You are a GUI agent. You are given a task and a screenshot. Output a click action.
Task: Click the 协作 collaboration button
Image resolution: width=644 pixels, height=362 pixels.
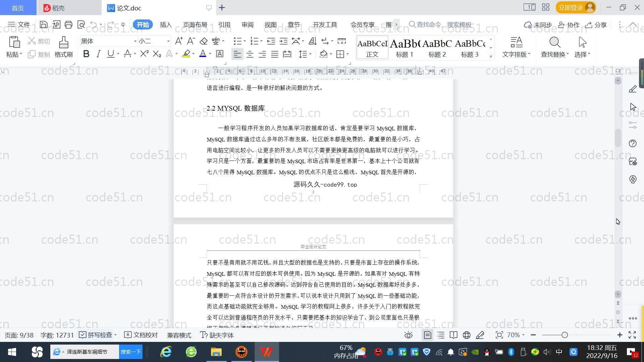(569, 25)
